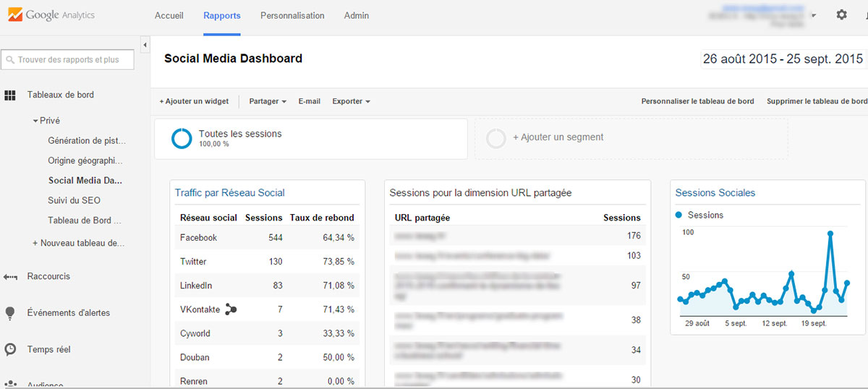Open Origine géographi… dashboard
The image size is (868, 389).
coord(85,161)
